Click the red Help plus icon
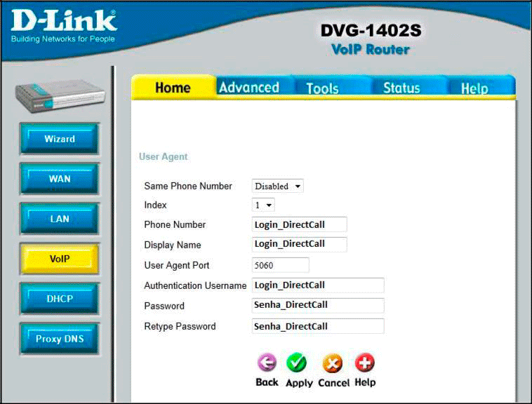This screenshot has width=532, height=404. click(x=365, y=363)
